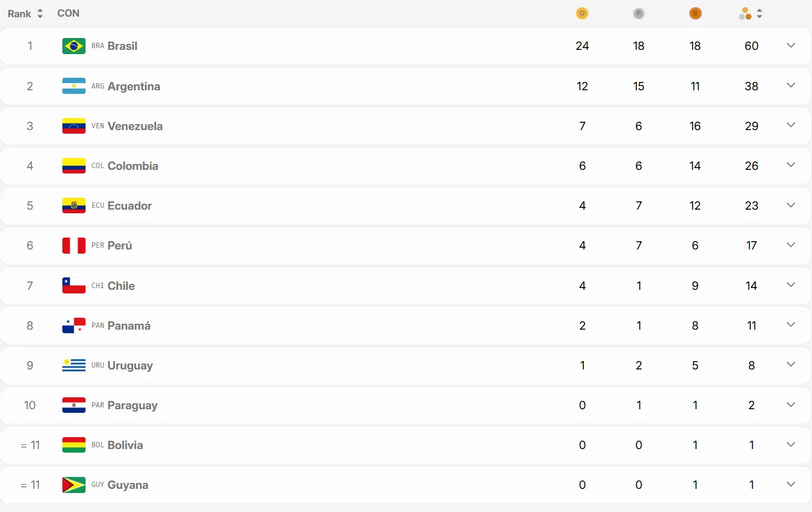Click the Argentina flag icon

coord(74,86)
